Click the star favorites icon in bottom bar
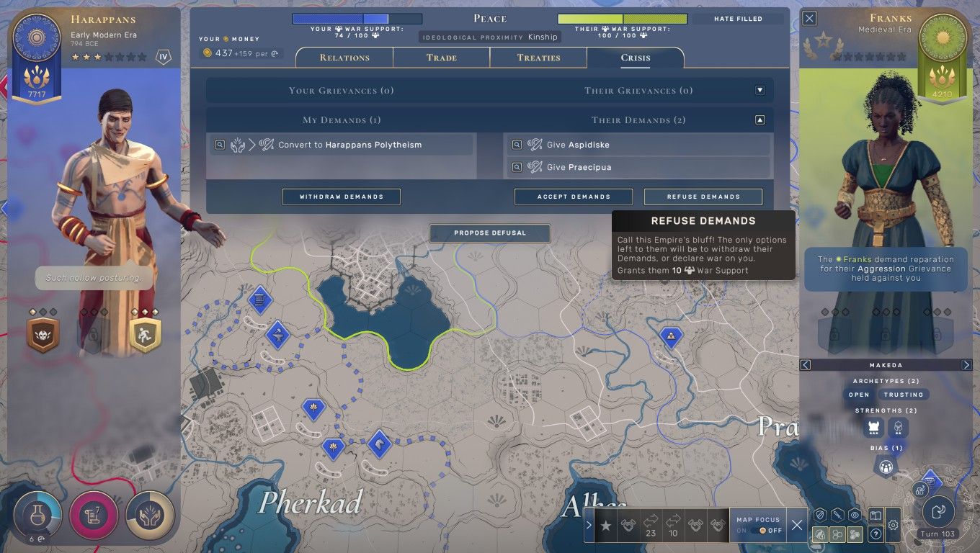 pyautogui.click(x=606, y=526)
